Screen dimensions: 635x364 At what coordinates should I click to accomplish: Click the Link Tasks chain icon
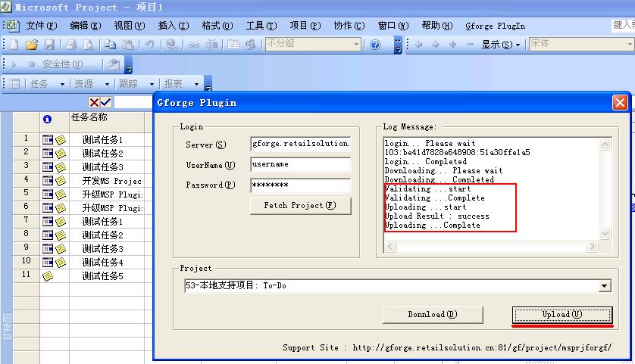point(193,45)
